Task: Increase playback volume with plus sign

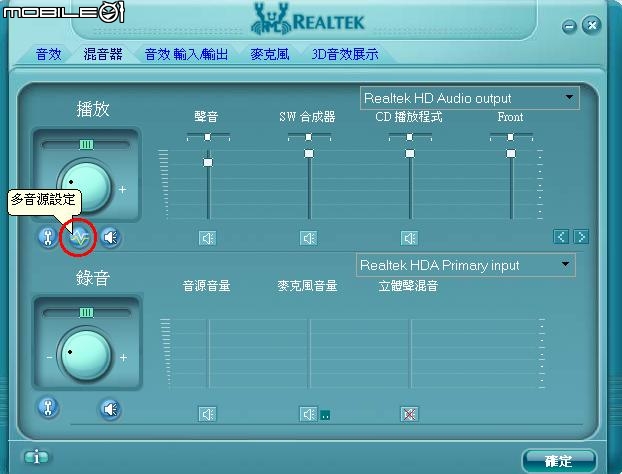Action: [122, 190]
